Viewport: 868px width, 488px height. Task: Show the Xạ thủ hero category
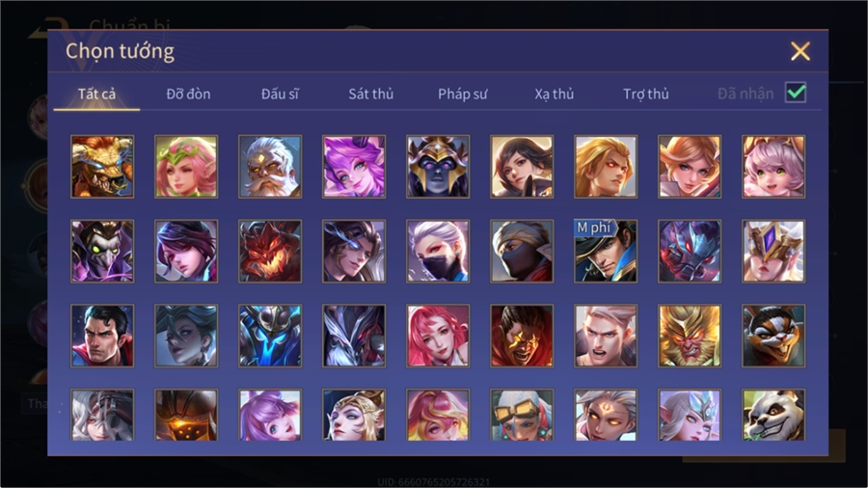coord(555,95)
